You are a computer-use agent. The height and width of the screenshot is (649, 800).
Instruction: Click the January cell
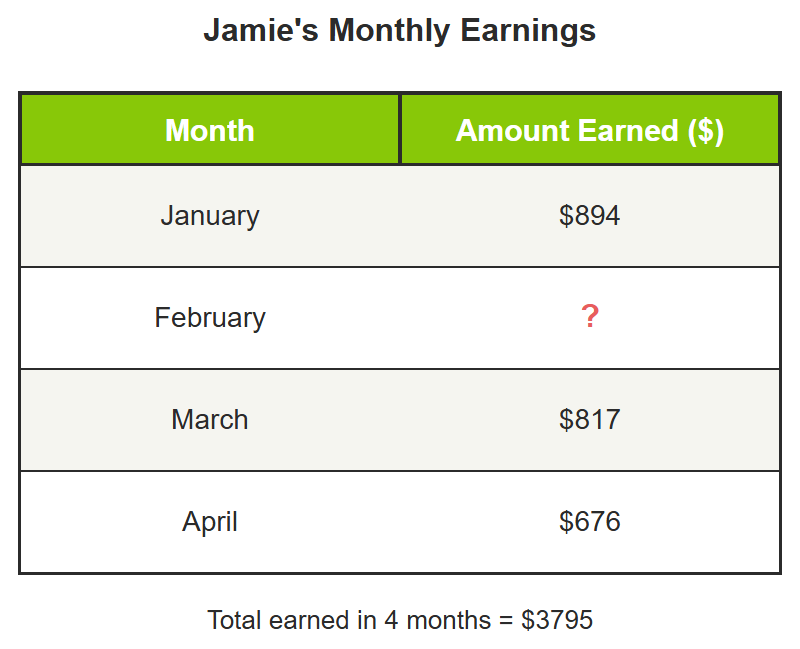pos(210,216)
